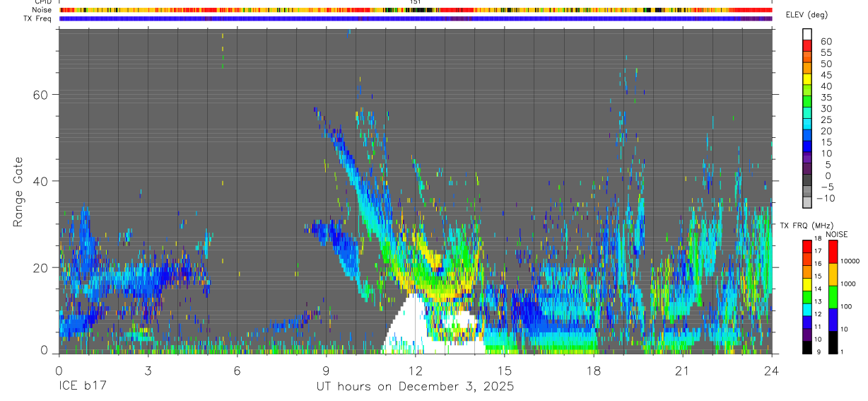This screenshot has width=868, height=401.
Task: Click the 'Range Gate' y-axis label
Action: pyautogui.click(x=18, y=192)
